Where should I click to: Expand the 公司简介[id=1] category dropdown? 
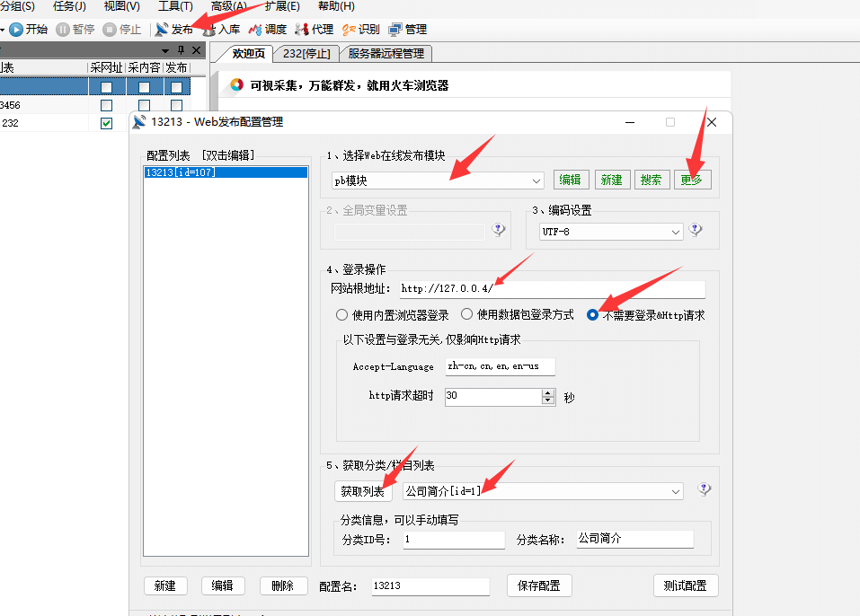click(x=676, y=491)
